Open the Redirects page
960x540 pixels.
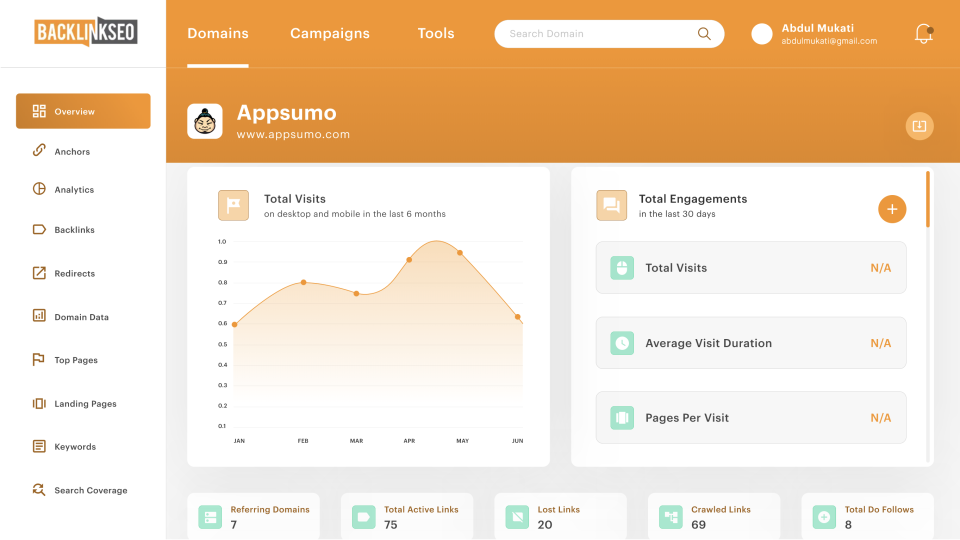[74, 273]
